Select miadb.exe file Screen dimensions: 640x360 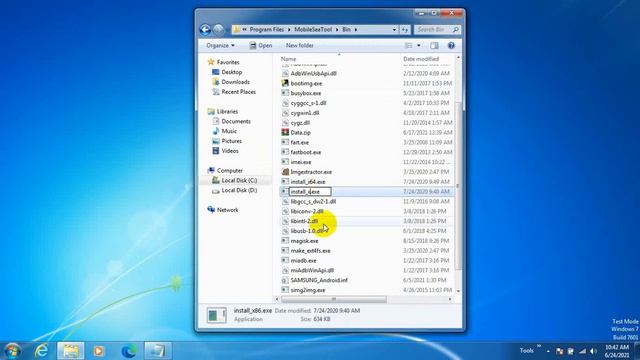coord(303,260)
